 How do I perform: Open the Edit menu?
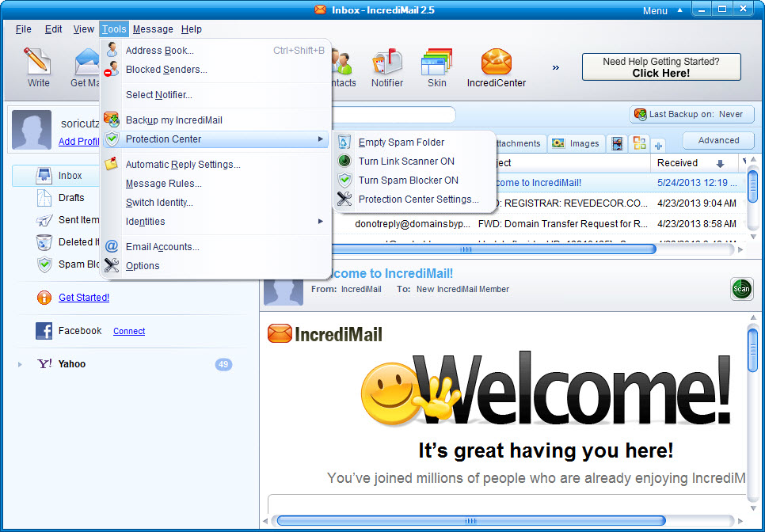pyautogui.click(x=53, y=29)
